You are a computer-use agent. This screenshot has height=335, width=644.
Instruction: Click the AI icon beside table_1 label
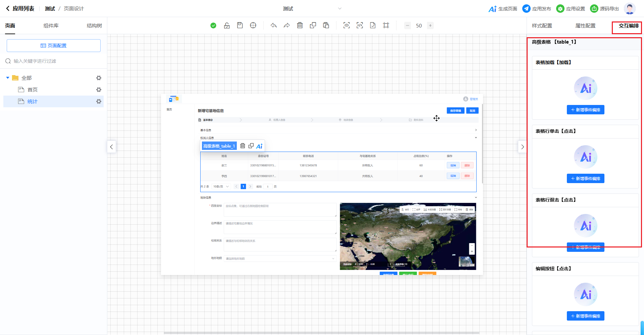(x=259, y=146)
